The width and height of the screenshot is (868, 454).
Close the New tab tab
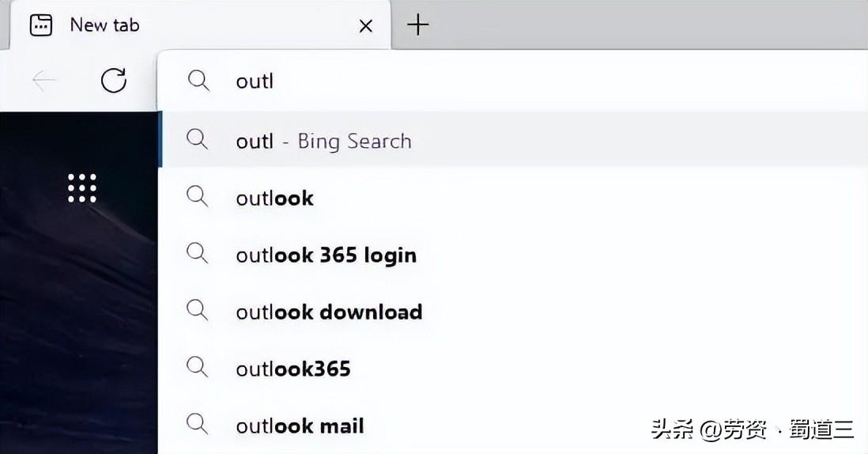pos(366,26)
